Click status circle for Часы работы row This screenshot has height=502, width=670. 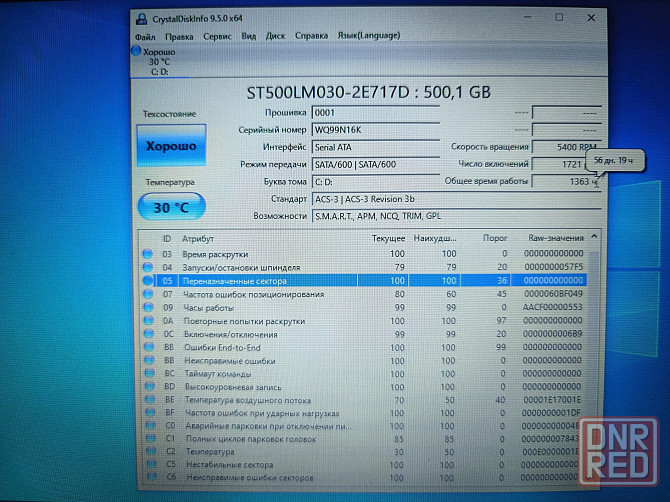[x=148, y=307]
